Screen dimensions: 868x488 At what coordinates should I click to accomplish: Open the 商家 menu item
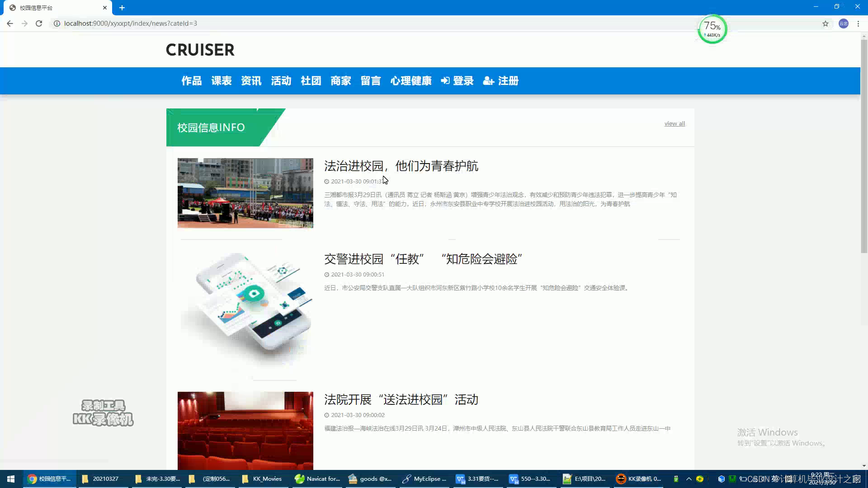click(341, 81)
